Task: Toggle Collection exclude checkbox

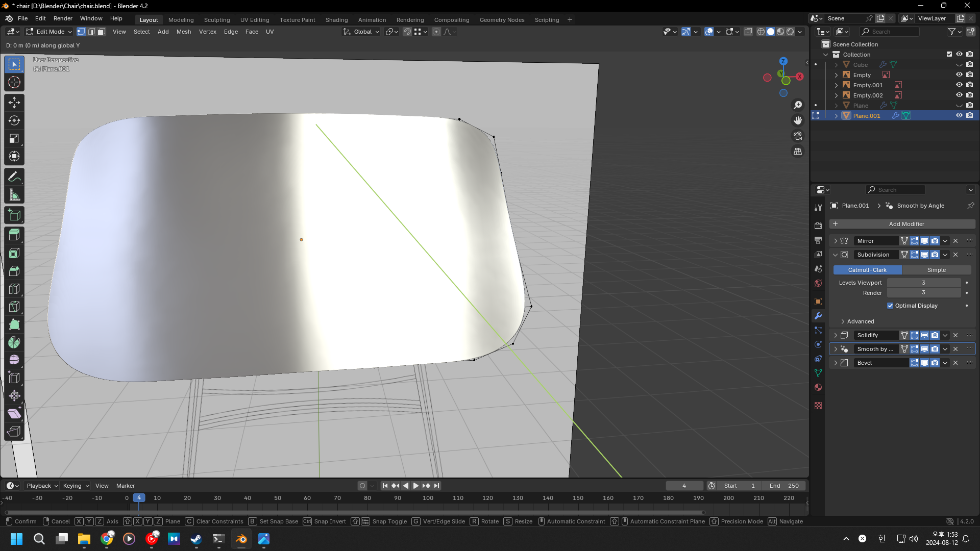Action: (949, 55)
